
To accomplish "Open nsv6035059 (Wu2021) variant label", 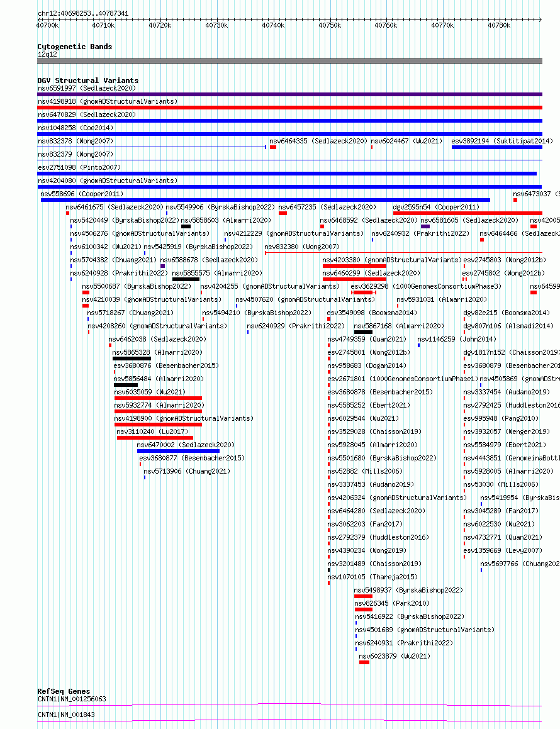I will point(150,392).
